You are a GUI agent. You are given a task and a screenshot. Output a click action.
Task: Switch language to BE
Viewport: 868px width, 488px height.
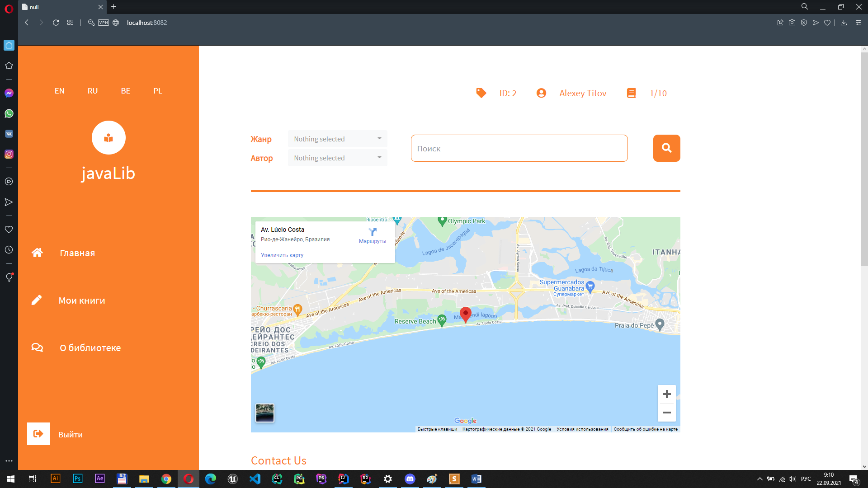point(126,91)
